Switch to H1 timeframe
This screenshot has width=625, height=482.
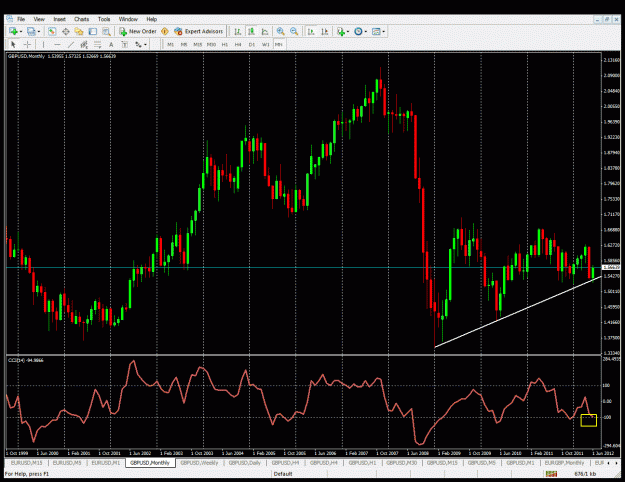[225, 44]
